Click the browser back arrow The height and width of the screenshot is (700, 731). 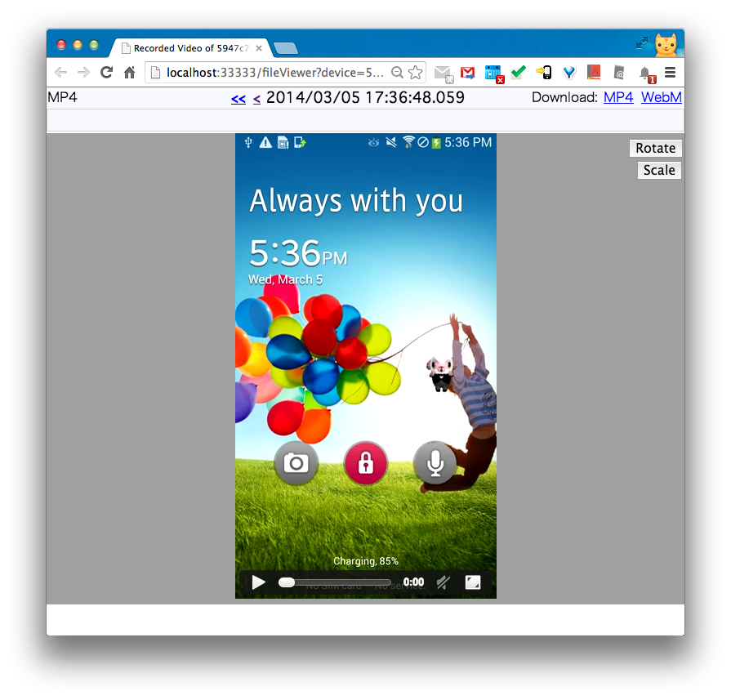[60, 72]
